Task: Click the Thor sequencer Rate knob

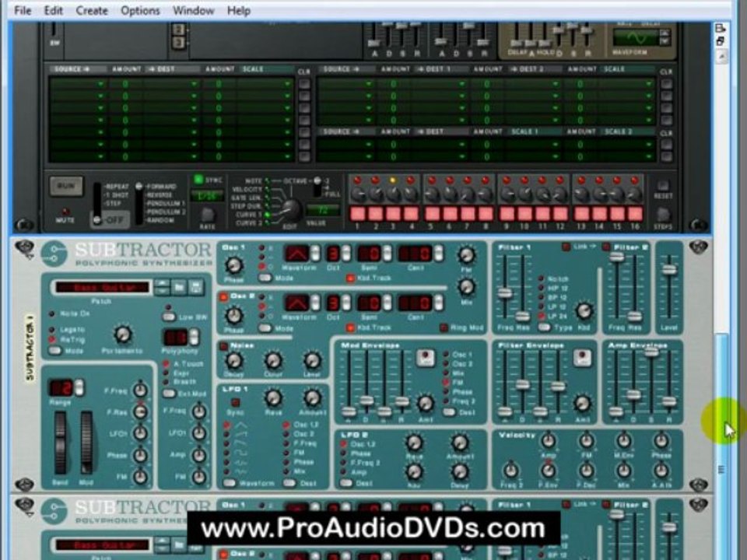Action: (x=207, y=215)
